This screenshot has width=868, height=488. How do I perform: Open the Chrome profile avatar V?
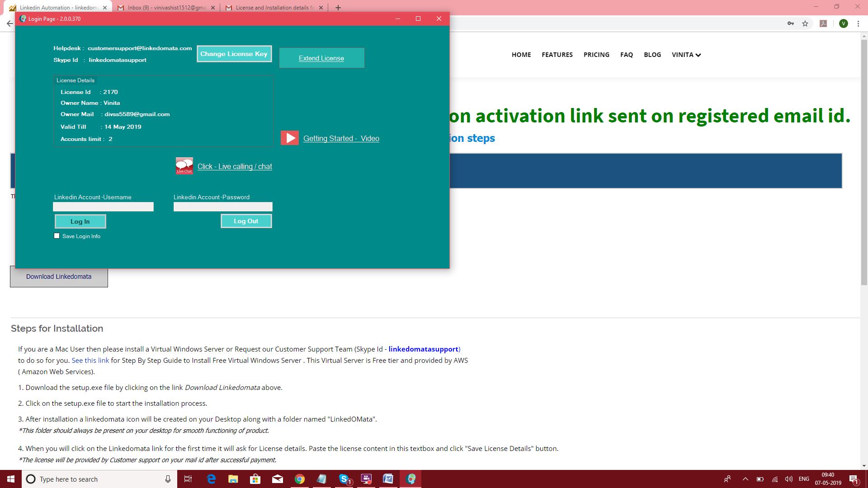843,23
